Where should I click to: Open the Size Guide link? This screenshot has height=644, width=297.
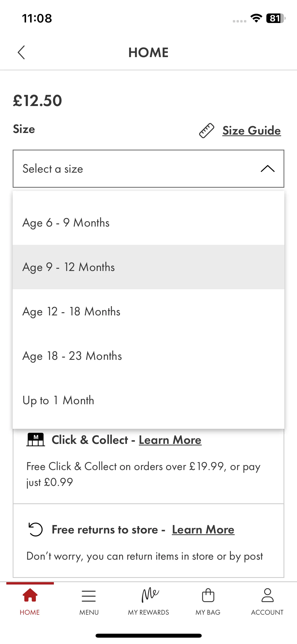pyautogui.click(x=252, y=131)
